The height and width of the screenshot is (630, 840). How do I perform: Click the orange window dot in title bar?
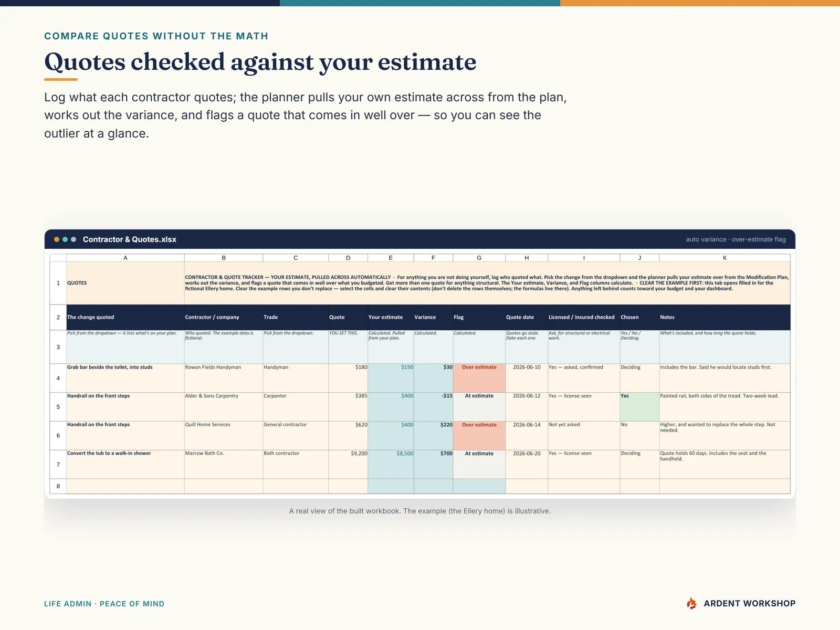click(x=57, y=239)
